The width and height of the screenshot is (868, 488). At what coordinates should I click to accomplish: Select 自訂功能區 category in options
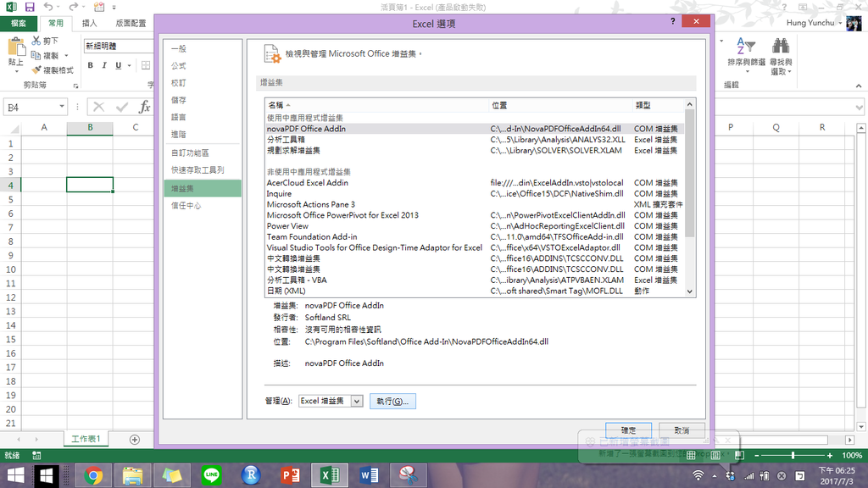(203, 153)
